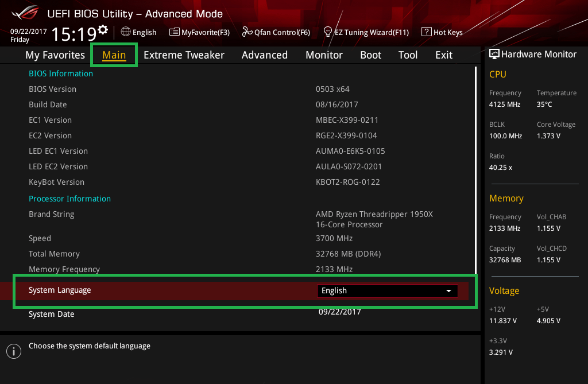Open the Extreme Tweaker tab
The height and width of the screenshot is (384, 588).
[184, 55]
